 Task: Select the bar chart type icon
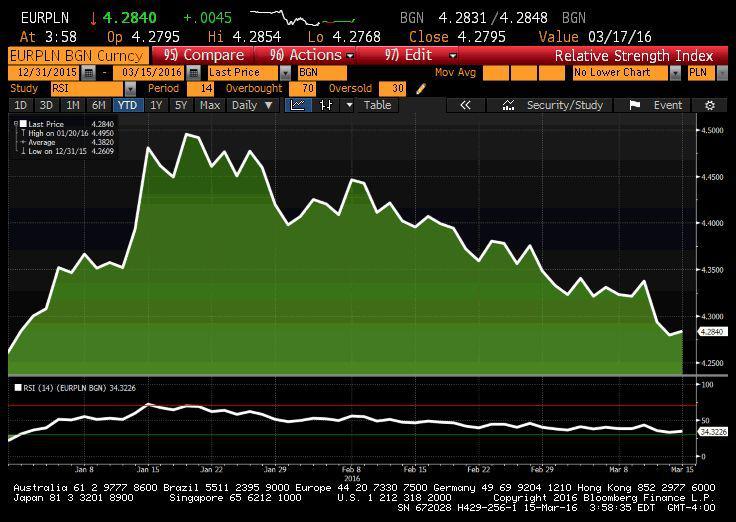(x=325, y=105)
